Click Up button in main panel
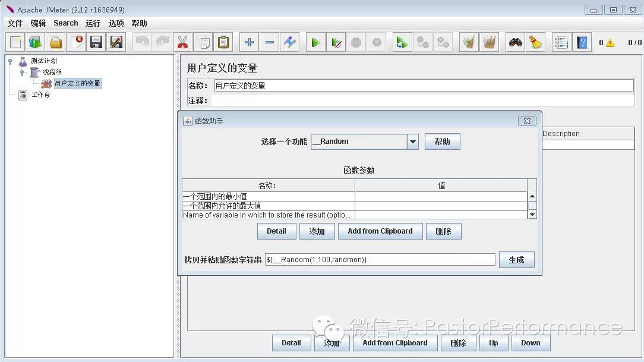The height and width of the screenshot is (362, 644). tap(494, 343)
